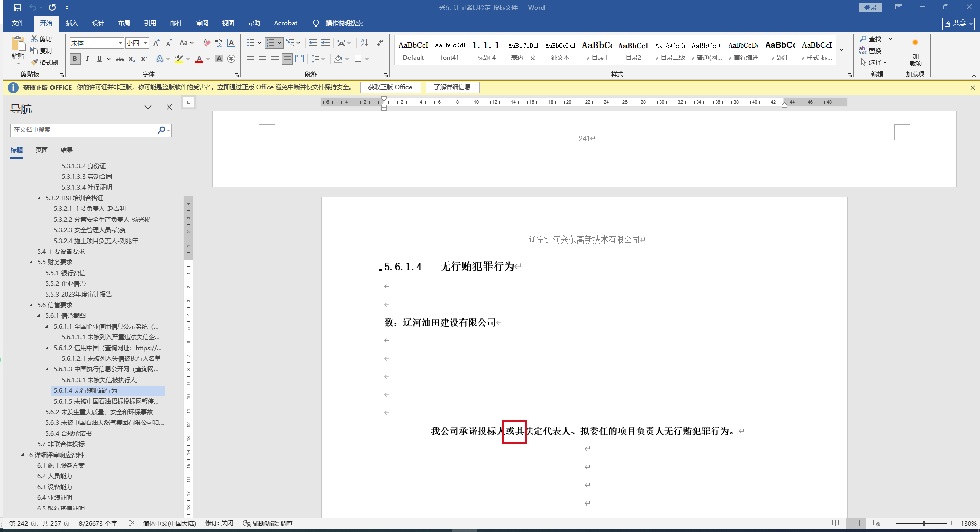980x532 pixels.
Task: Switch to web layout view in the status bar
Action: [x=877, y=523]
